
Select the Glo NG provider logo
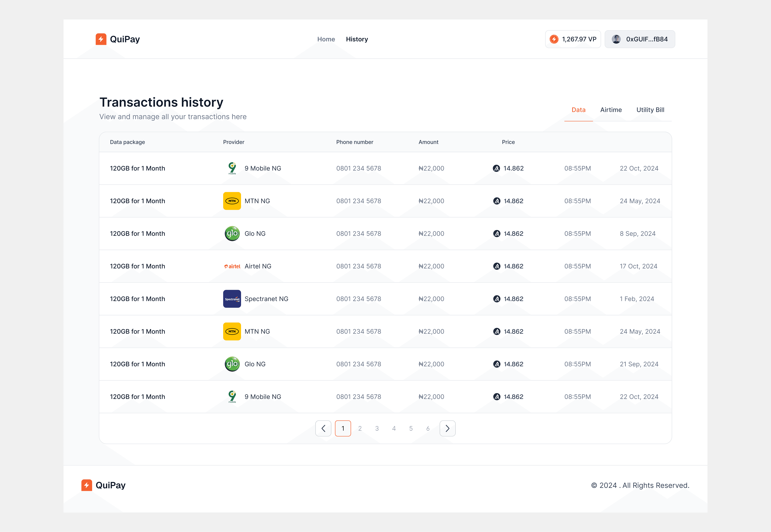click(232, 233)
